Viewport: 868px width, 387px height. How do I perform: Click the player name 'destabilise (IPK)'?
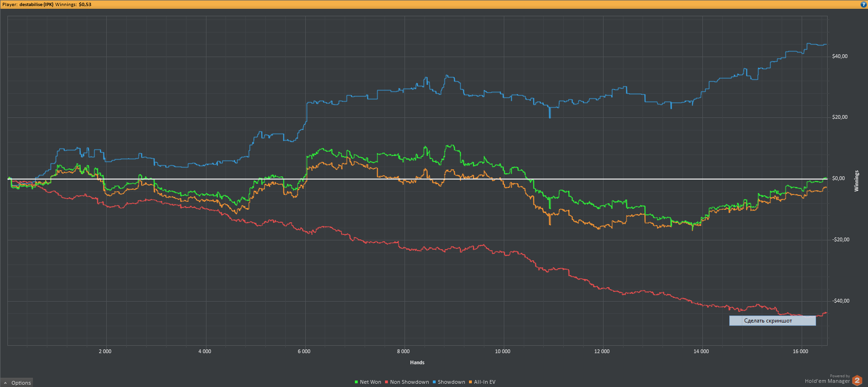pyautogui.click(x=36, y=4)
